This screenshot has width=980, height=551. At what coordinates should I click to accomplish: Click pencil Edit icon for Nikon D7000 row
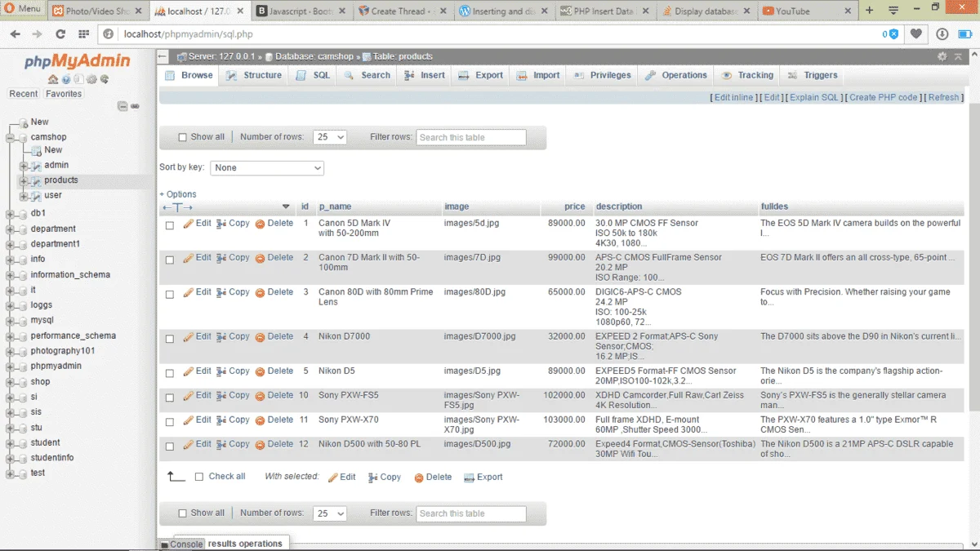[x=189, y=336]
